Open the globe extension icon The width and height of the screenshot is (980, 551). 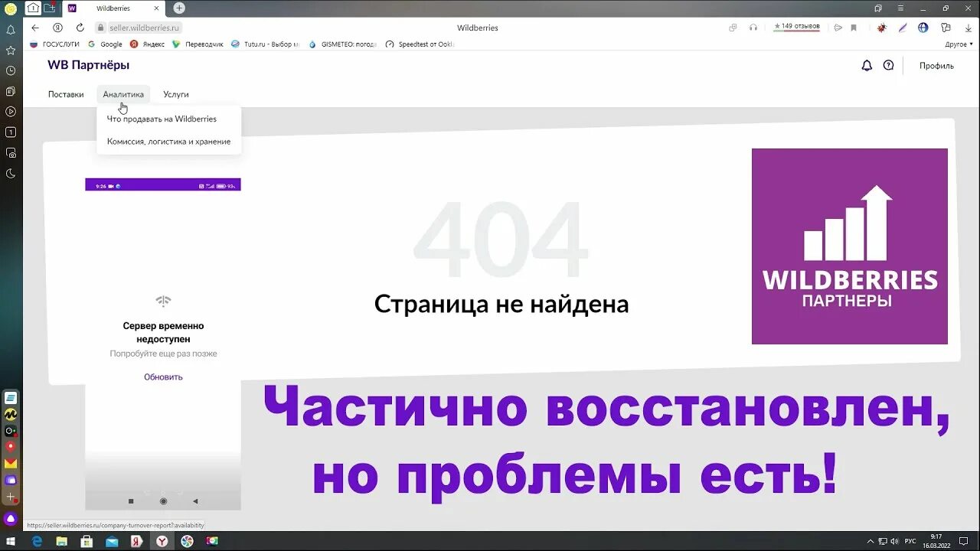click(923, 28)
